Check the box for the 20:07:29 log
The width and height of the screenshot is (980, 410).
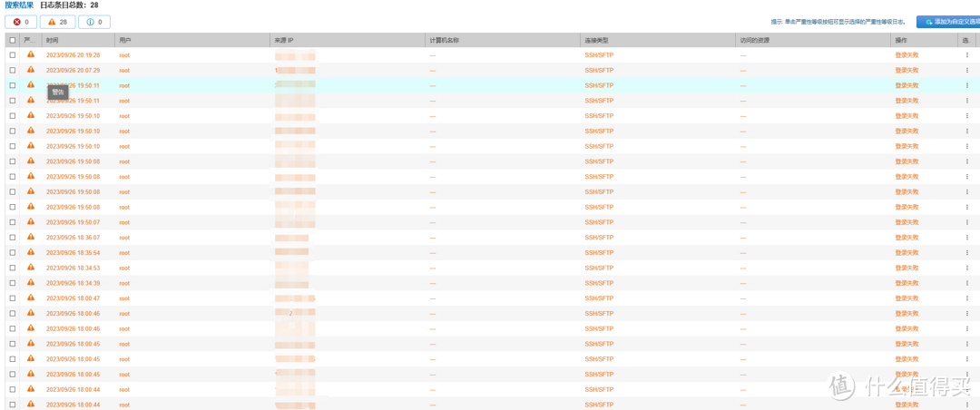(x=13, y=70)
